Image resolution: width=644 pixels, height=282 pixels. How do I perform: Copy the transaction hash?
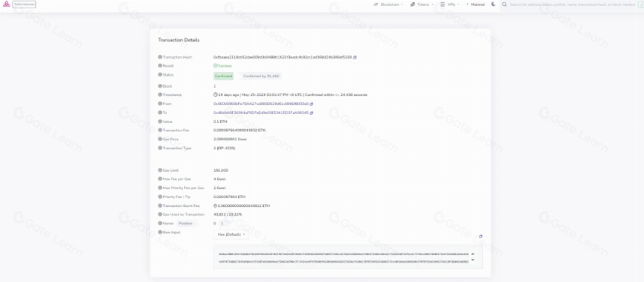tap(355, 58)
